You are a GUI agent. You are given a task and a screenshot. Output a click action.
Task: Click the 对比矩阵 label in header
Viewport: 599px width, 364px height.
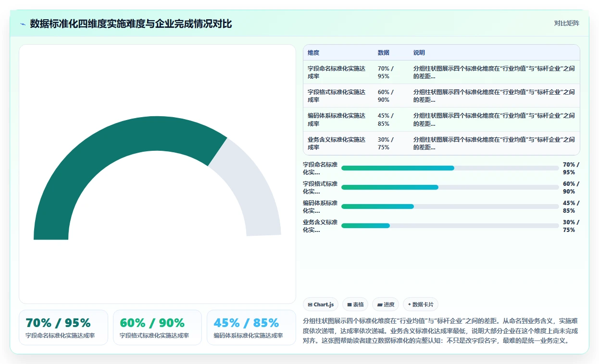[x=567, y=24]
